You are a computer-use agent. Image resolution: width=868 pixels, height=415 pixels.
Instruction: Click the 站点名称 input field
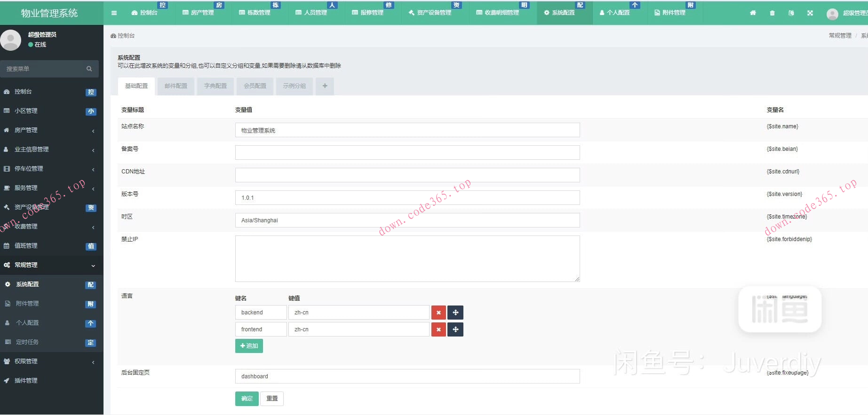[x=407, y=130]
